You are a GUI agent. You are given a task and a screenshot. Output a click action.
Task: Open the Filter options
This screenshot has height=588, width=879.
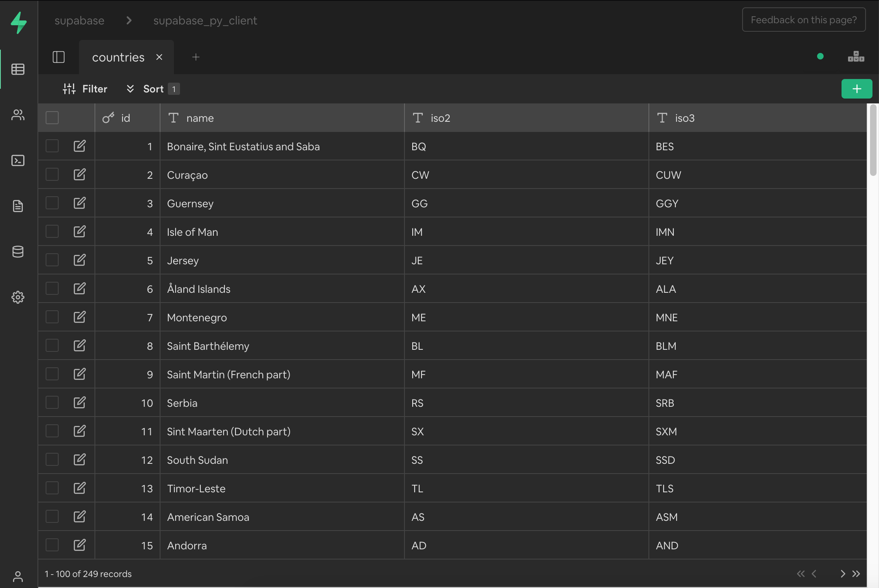tap(86, 89)
